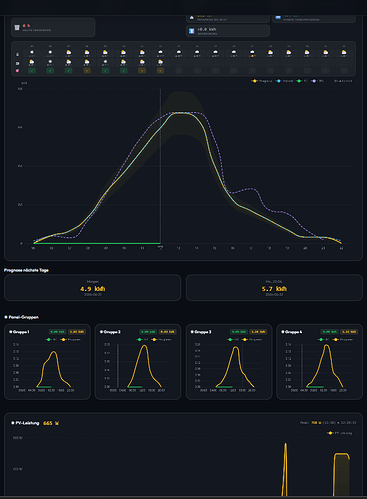
Task: Toggle Hybrid series in main chart legend
Action: (284, 81)
